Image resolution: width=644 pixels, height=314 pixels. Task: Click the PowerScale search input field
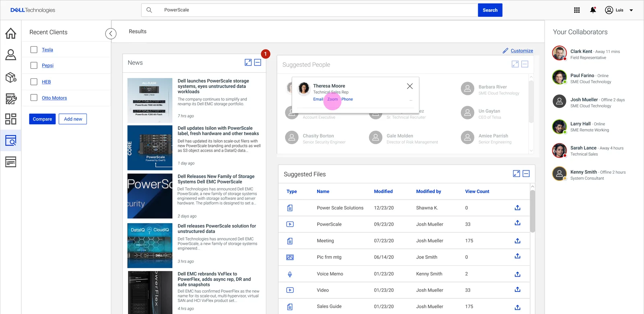point(310,10)
